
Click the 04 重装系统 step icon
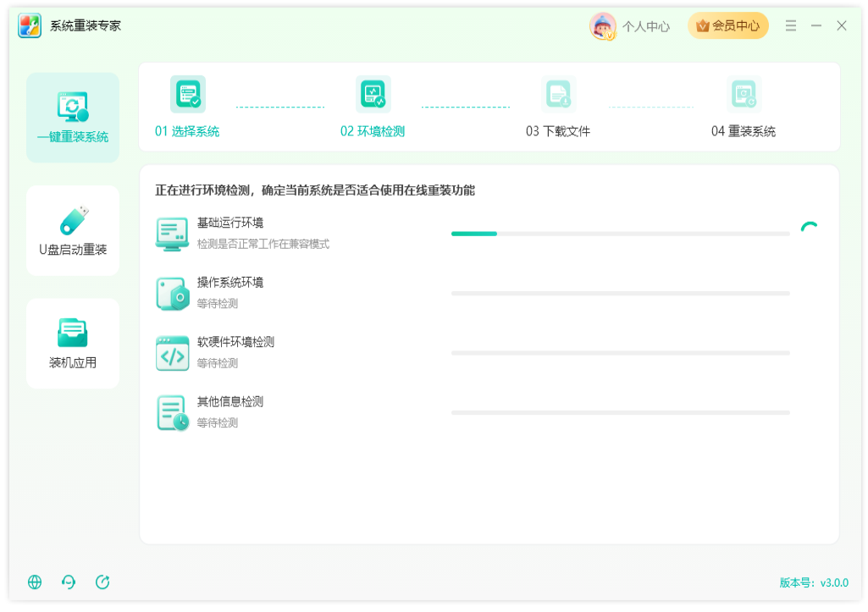tap(744, 94)
